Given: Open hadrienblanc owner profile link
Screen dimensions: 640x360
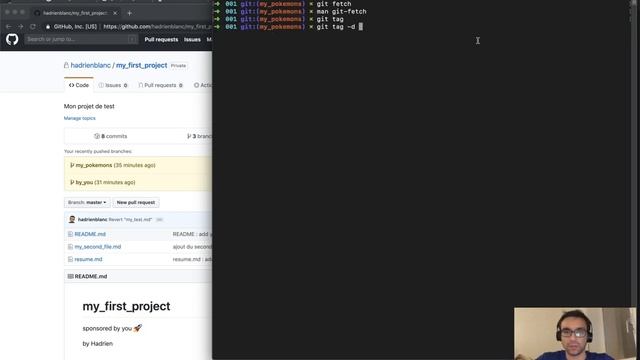Looking at the screenshot, I should [91, 65].
